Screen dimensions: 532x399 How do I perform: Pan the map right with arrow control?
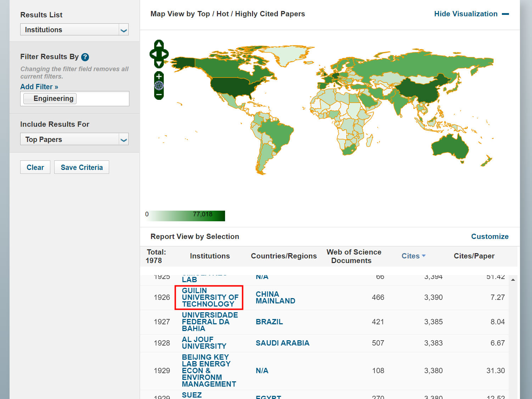(x=165, y=54)
